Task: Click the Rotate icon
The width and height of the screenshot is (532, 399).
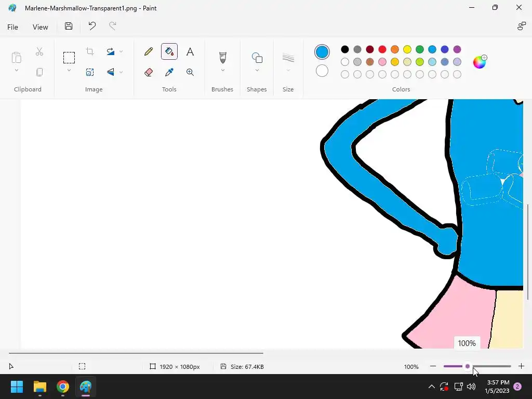Action: point(111,51)
